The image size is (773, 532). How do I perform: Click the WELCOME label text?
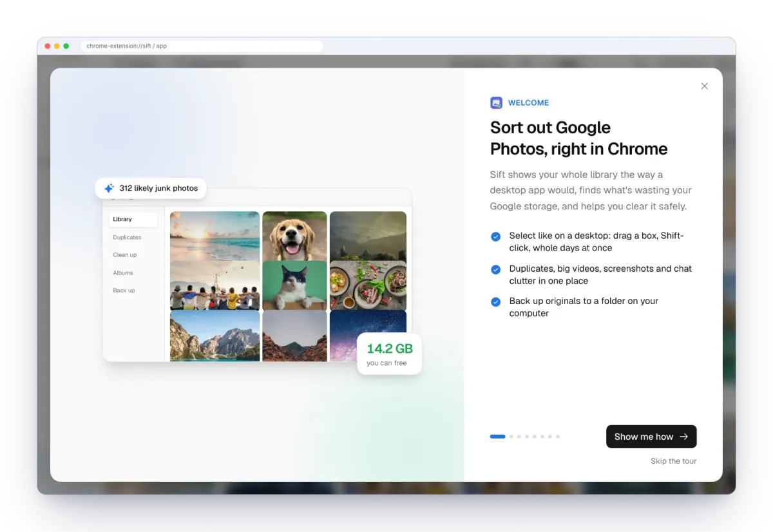pos(528,102)
